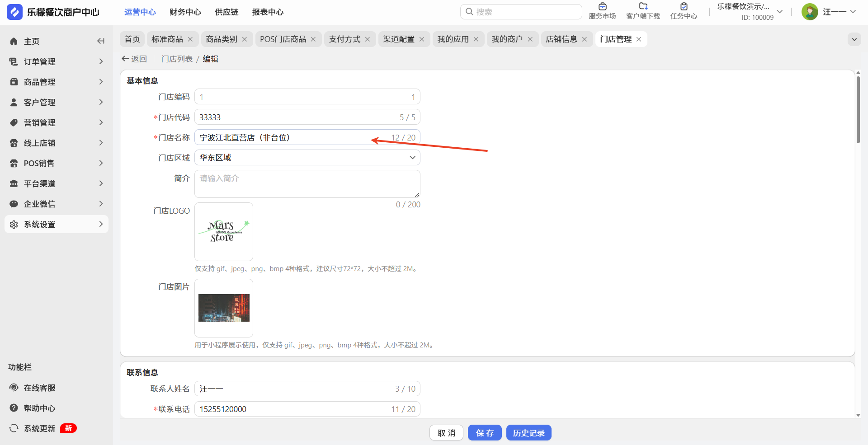Click the 联系人姓名 input field
Image resolution: width=868 pixels, height=445 pixels.
307,389
